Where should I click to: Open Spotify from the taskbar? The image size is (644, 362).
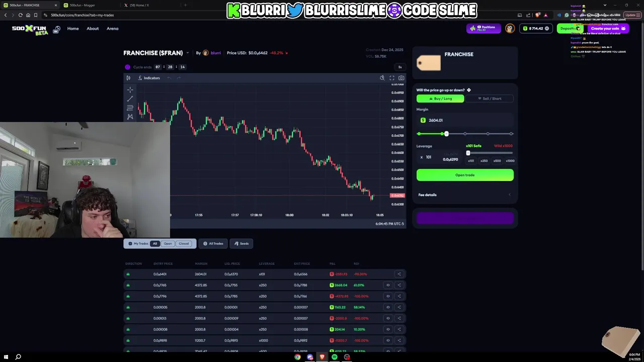click(x=335, y=357)
